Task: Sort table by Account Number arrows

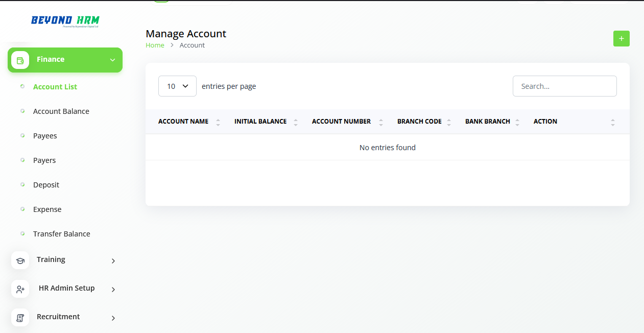Action: 381,122
